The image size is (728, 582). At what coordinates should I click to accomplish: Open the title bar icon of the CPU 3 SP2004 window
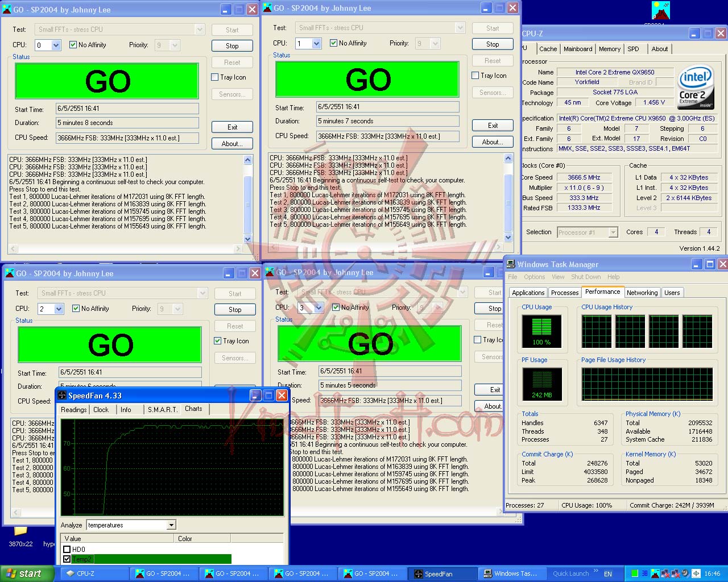270,272
